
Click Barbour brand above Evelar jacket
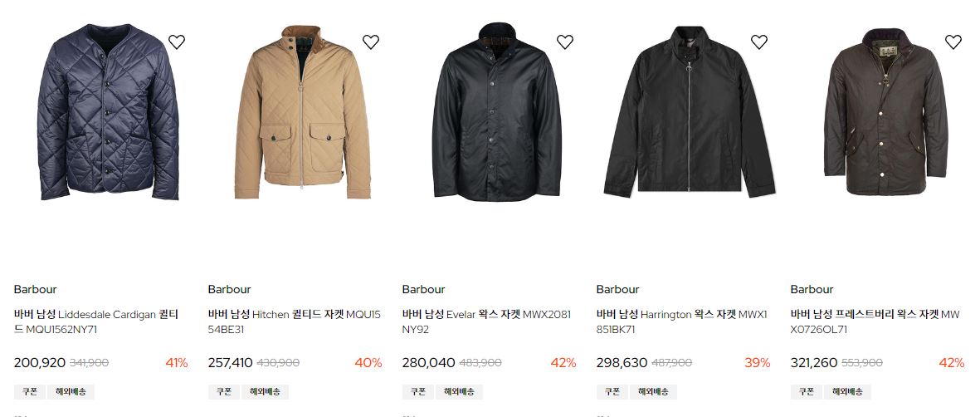(x=423, y=289)
